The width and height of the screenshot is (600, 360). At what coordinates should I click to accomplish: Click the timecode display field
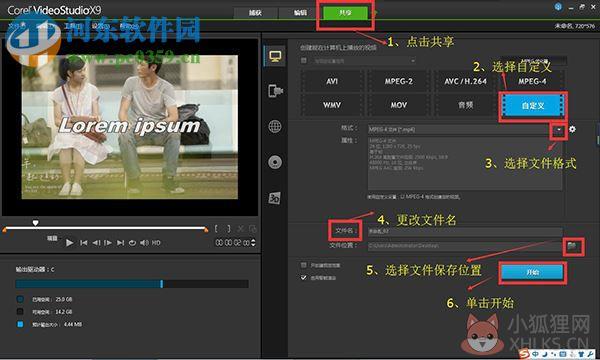pyautogui.click(x=232, y=243)
